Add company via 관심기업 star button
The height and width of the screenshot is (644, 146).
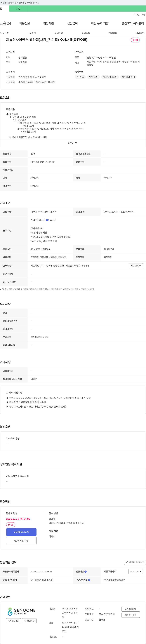click(14, 621)
